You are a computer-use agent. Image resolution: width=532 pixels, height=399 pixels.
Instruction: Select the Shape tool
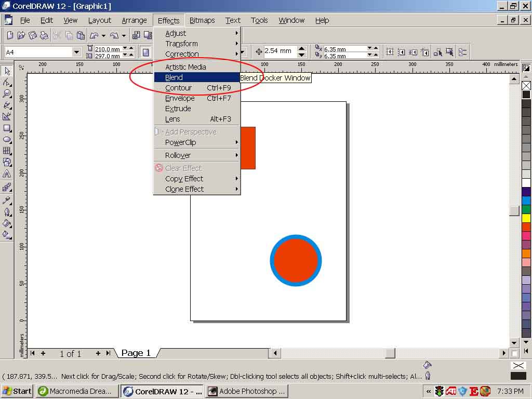7,83
